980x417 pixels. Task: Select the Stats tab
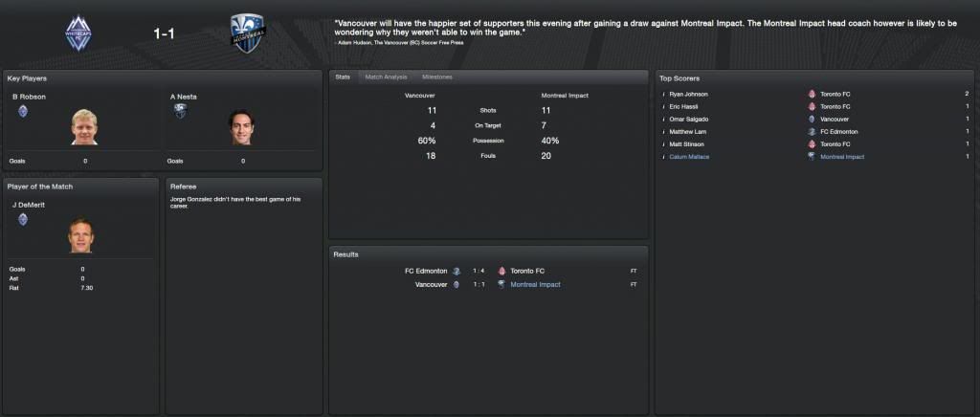[342, 77]
